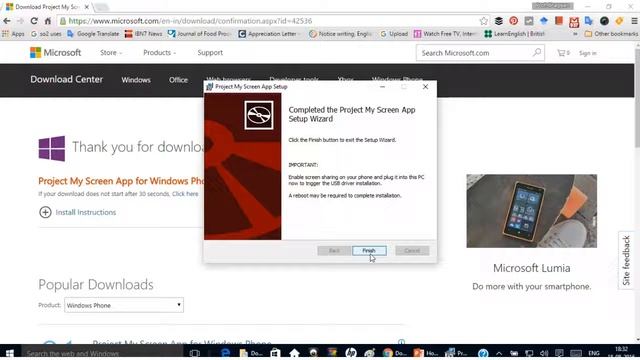This screenshot has width=640, height=360.
Task: Bookmark this page with the star icon
Action: (x=484, y=21)
